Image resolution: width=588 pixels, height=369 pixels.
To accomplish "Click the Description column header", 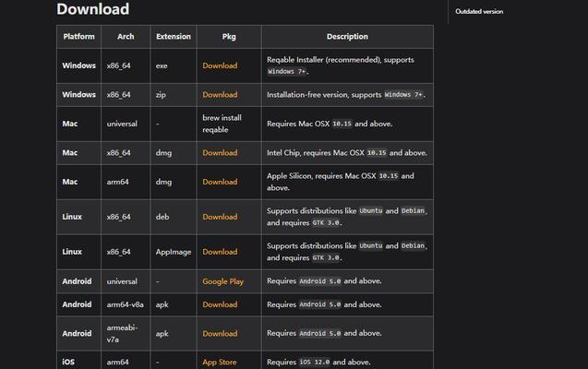I will coord(347,37).
